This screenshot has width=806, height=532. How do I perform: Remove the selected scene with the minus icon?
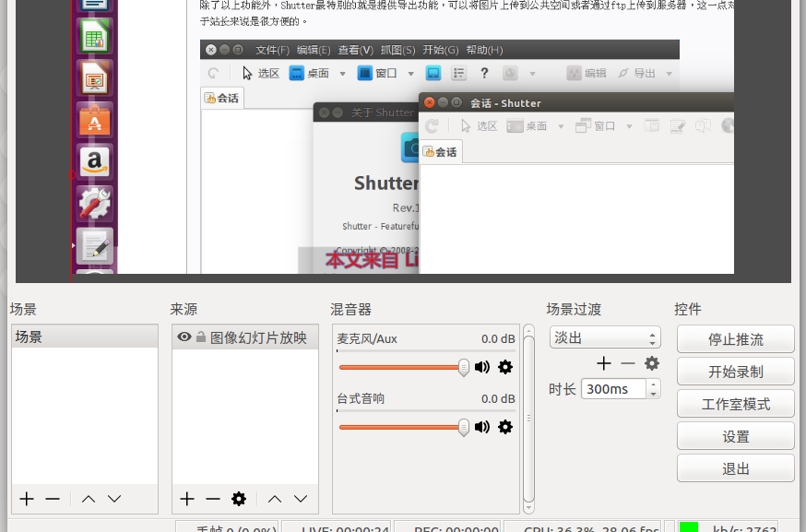click(53, 499)
